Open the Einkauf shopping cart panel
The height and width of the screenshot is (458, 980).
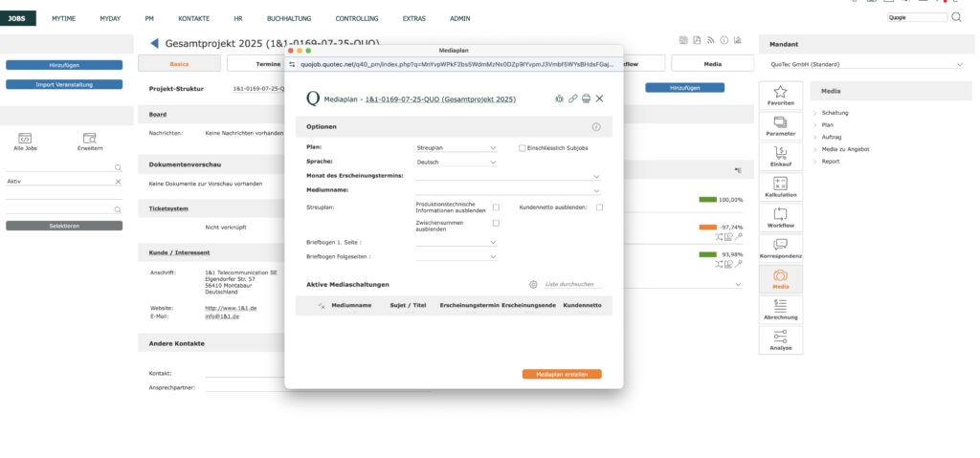[x=780, y=155]
